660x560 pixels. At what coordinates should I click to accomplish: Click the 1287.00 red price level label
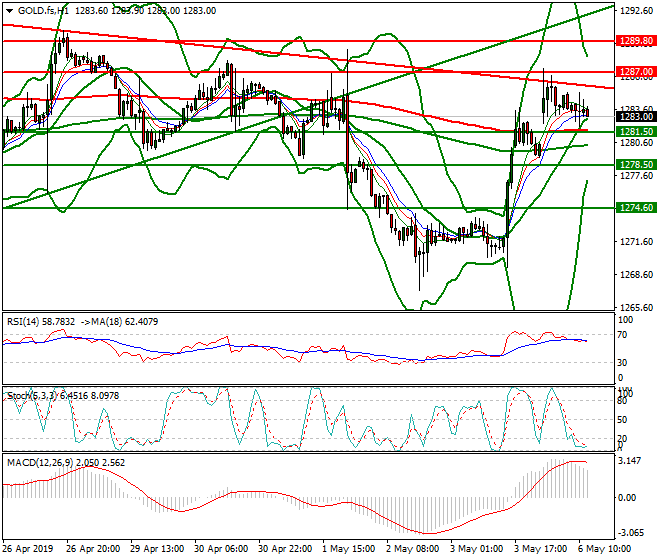point(636,72)
